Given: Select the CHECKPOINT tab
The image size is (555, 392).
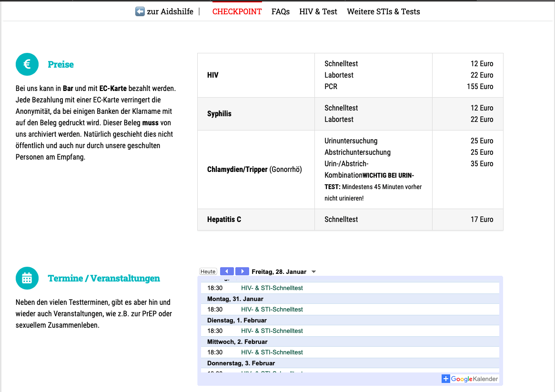Looking at the screenshot, I should point(237,12).
